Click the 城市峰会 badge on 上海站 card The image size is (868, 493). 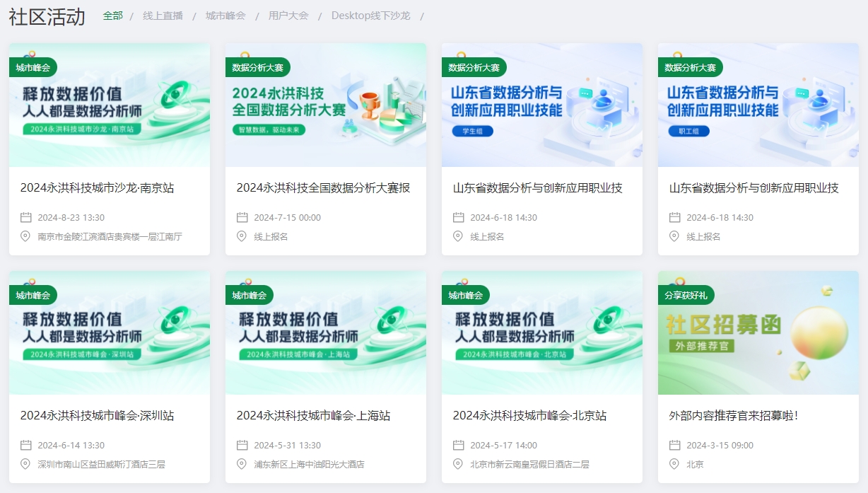[250, 296]
